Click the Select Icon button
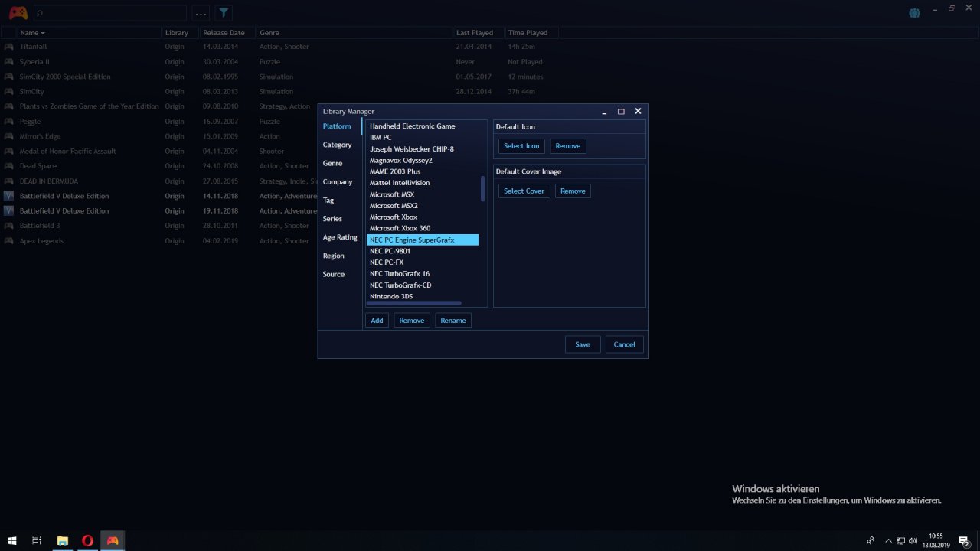Image resolution: width=980 pixels, height=551 pixels. [x=521, y=146]
